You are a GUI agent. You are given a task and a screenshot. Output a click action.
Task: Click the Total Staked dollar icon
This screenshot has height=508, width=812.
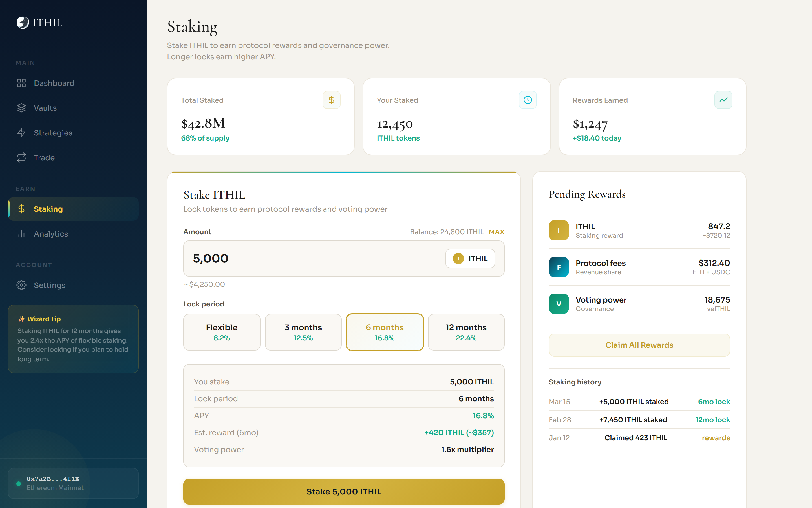coord(332,100)
